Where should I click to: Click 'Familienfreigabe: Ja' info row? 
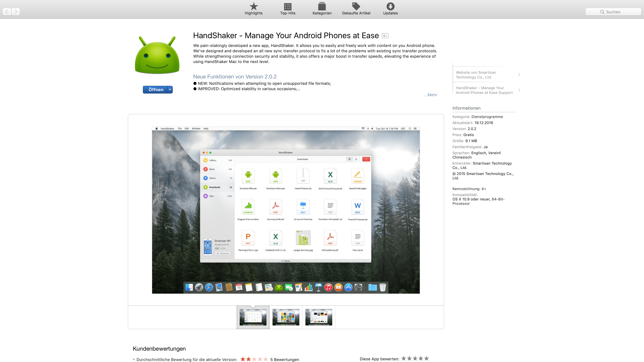click(x=470, y=147)
